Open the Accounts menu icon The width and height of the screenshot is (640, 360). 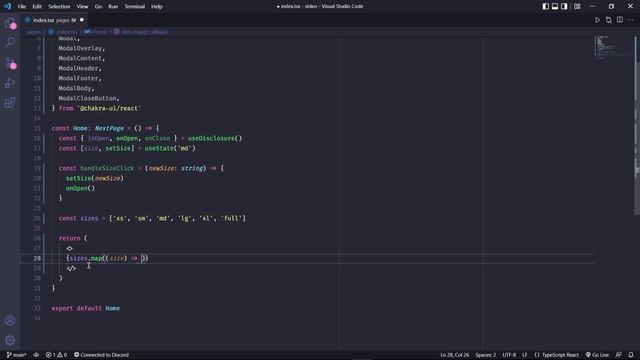pos(10,320)
